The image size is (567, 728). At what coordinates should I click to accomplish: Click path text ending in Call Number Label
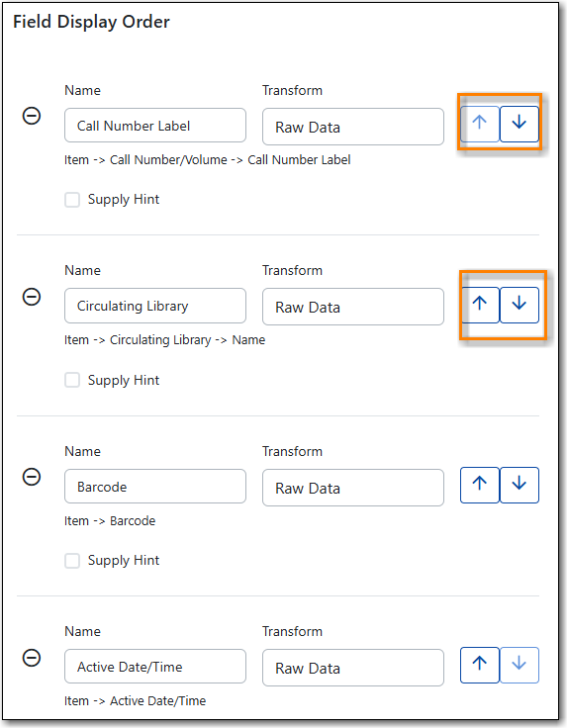coord(208,159)
